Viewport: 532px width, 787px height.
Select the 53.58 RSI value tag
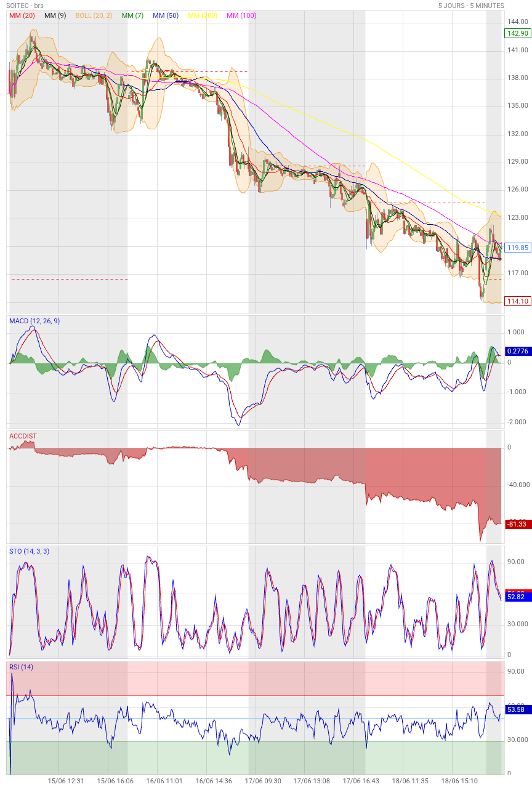517,709
